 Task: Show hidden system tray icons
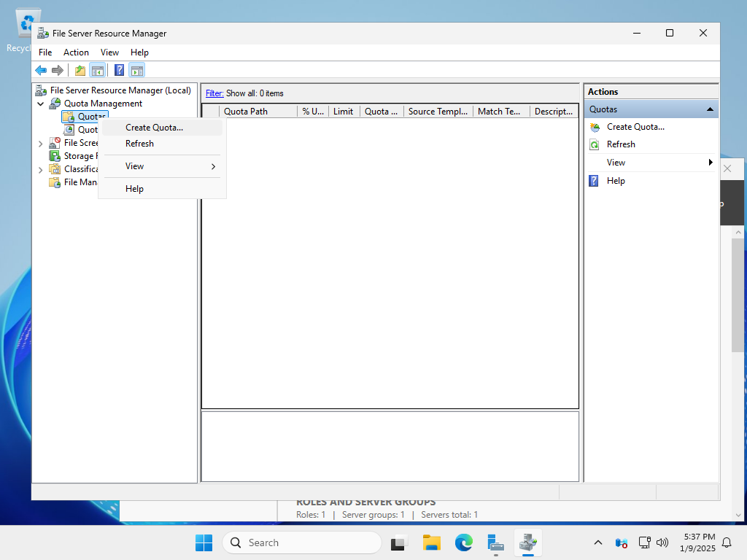click(x=598, y=542)
